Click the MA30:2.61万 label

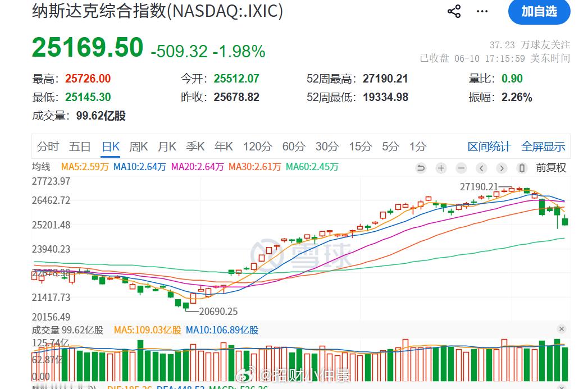(x=254, y=167)
